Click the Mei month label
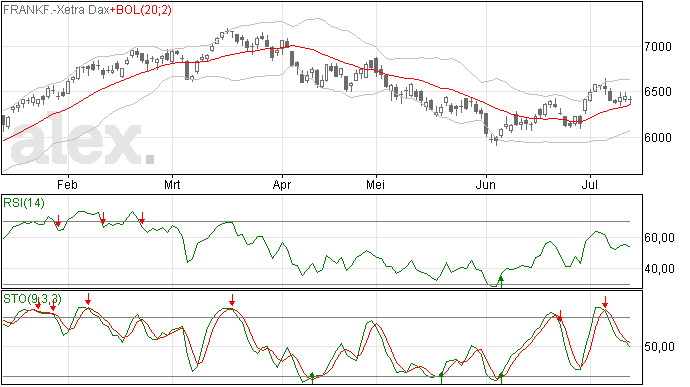Image resolution: width=690 pixels, height=387 pixels. [375, 184]
